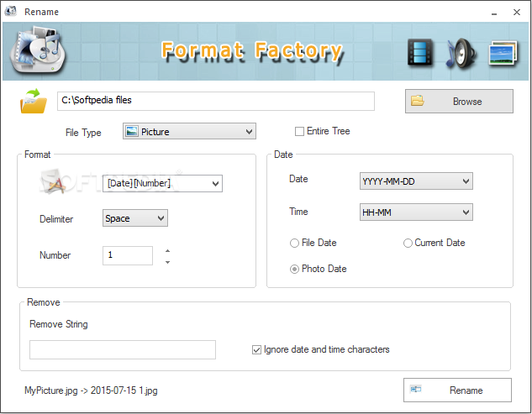Click the audio speaker icon
532x414 pixels.
pos(461,54)
